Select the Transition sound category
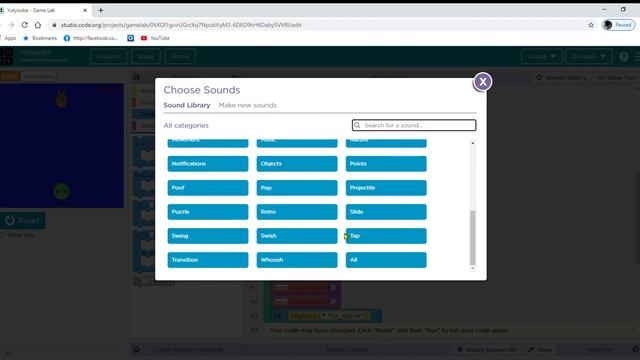640x360 pixels. (x=208, y=260)
